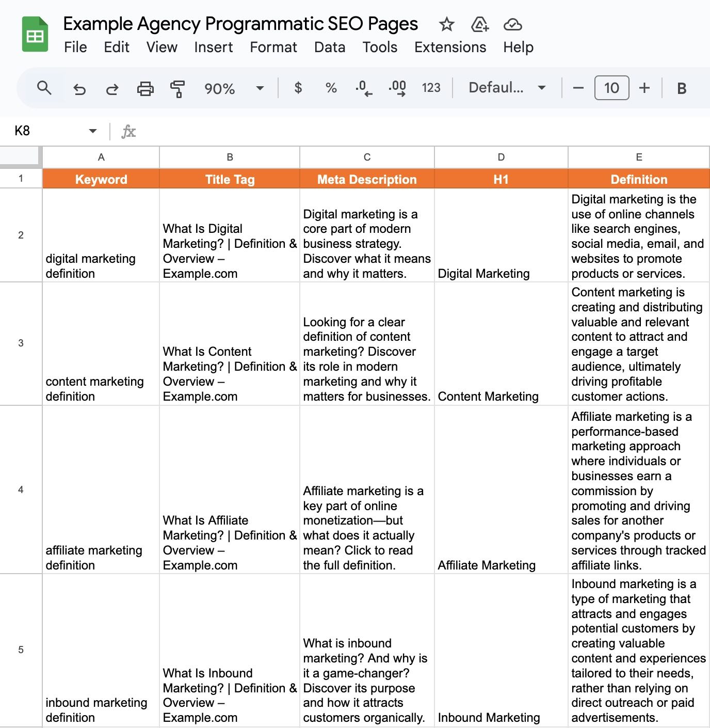Increase font size with plus button
710x728 pixels.
pos(645,88)
